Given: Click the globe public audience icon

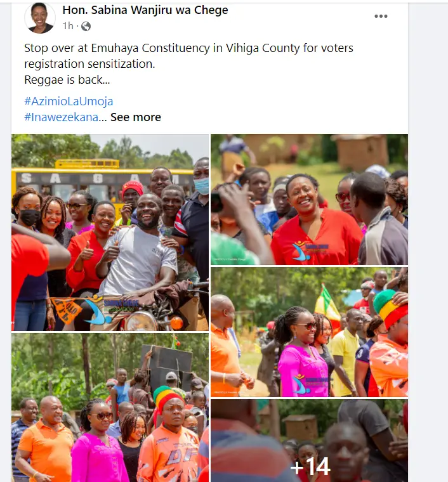Looking at the screenshot, I should pyautogui.click(x=86, y=27).
